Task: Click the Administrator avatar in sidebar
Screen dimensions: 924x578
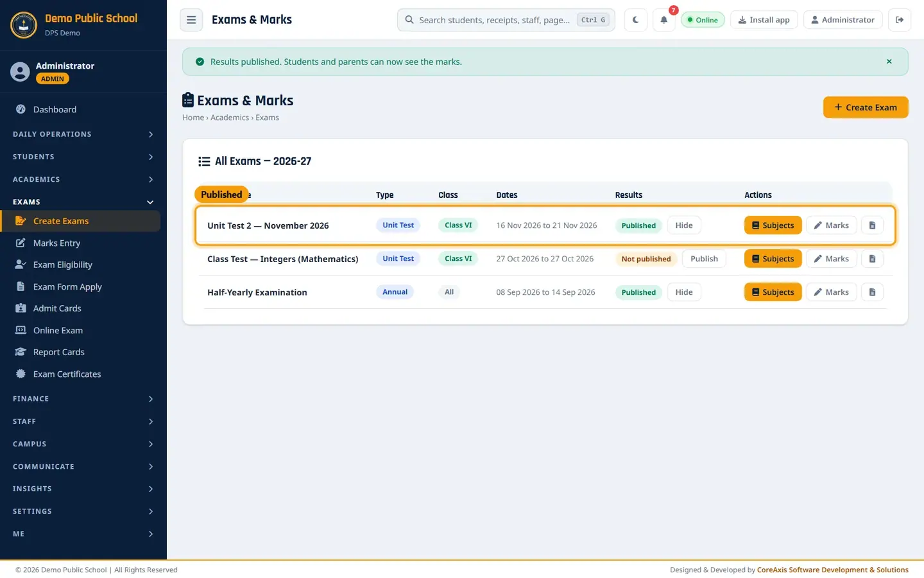Action: click(x=20, y=72)
